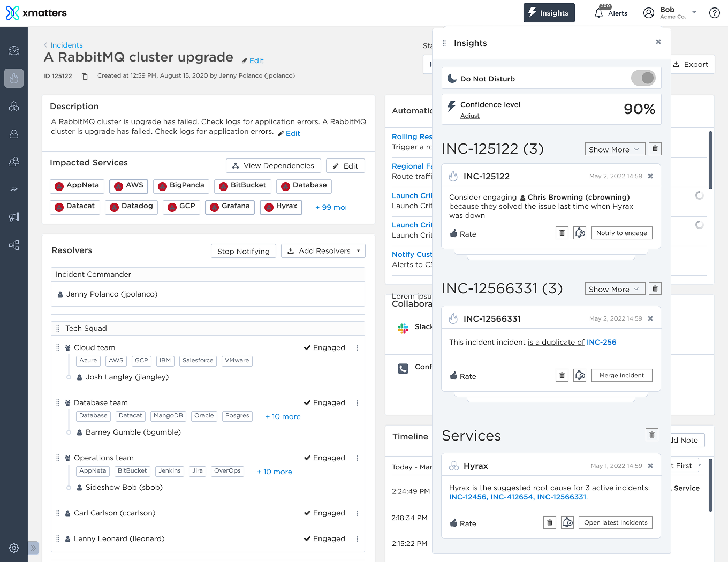
Task: Open the Insights panel from the top bar
Action: 549,13
